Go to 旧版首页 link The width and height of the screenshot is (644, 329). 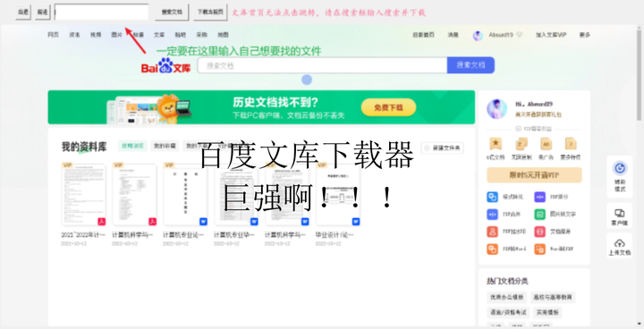[x=423, y=35]
